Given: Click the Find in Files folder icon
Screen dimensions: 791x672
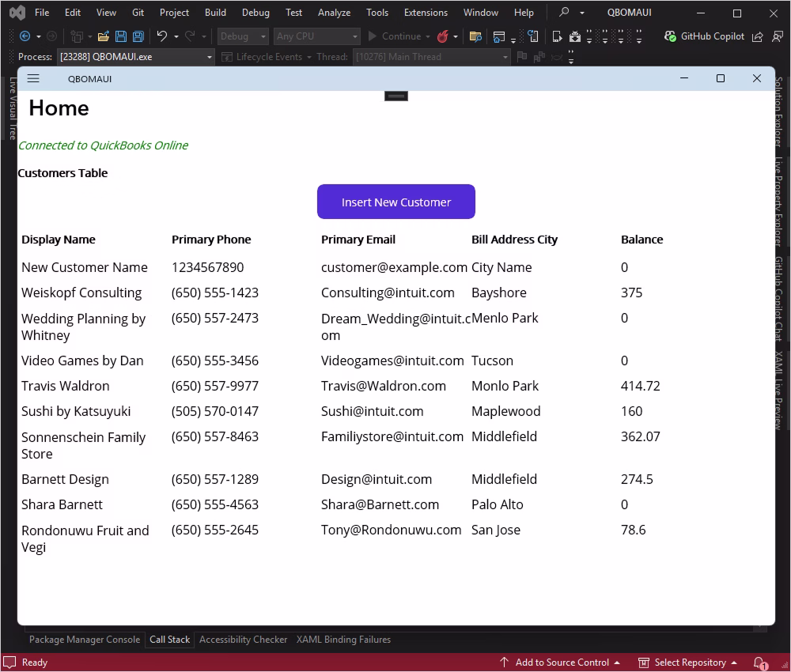Looking at the screenshot, I should (x=475, y=36).
